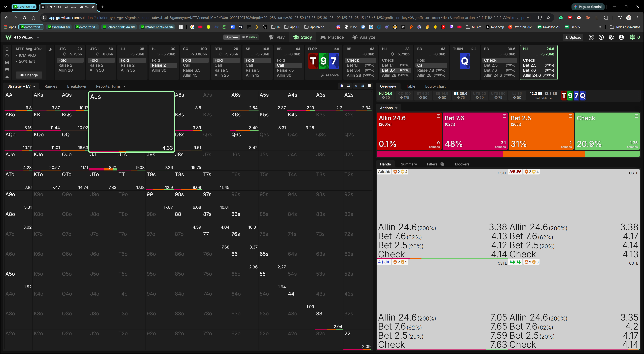Viewport: 644px width, 354px height.
Task: Click the Upload button
Action: pos(573,37)
